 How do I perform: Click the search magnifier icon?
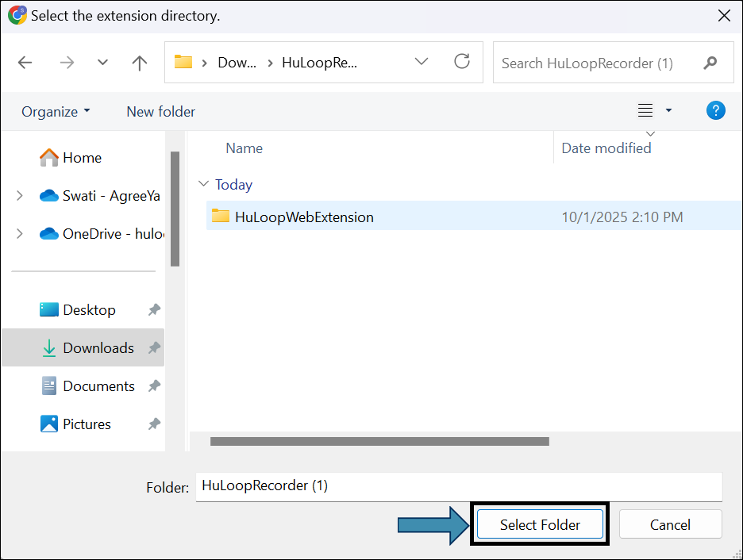(x=710, y=63)
